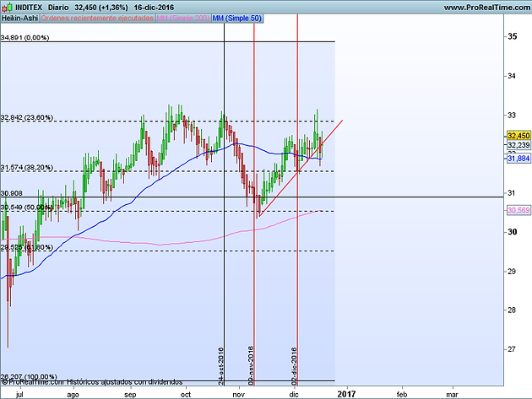Click the 09-nov-2016 vertical line label
The image size is (532, 399).
[251, 365]
